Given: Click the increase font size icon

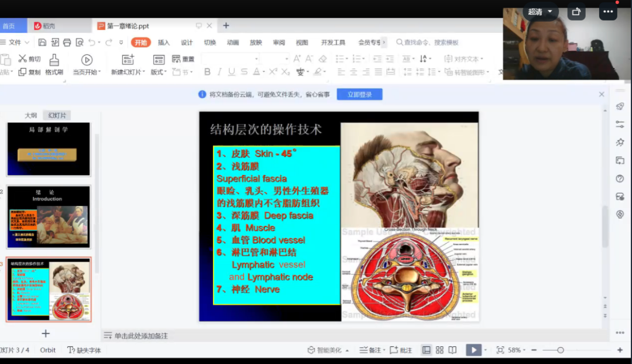Looking at the screenshot, I should coord(297,59).
